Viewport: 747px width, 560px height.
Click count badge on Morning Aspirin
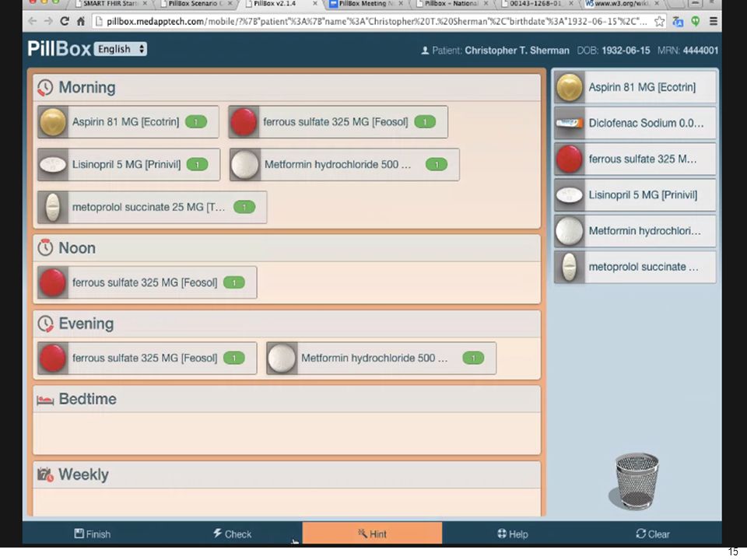point(196,122)
